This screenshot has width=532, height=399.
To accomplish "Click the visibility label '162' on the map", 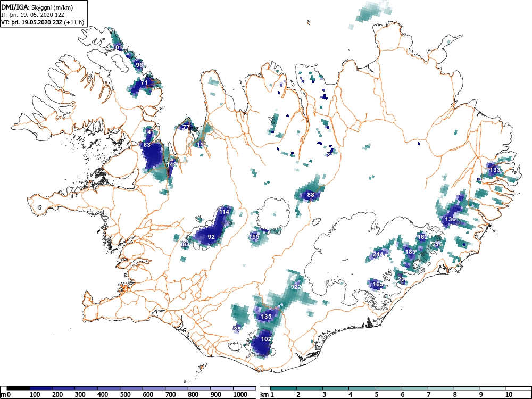I will click(423, 237).
